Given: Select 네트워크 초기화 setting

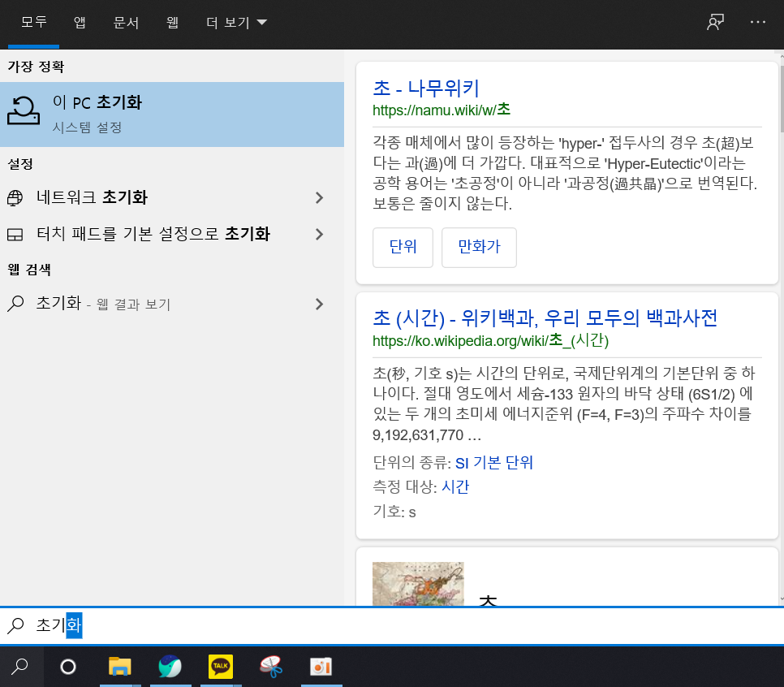Looking at the screenshot, I should pos(172,197).
